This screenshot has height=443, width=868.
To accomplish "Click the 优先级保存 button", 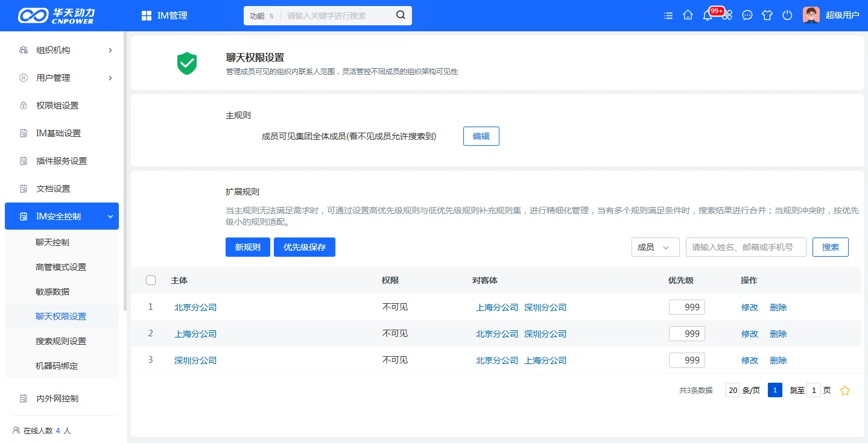I will 305,247.
